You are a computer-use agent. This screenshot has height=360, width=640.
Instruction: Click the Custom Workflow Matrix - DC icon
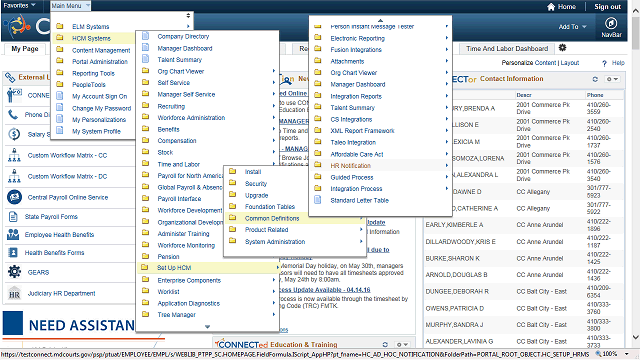click(14, 176)
